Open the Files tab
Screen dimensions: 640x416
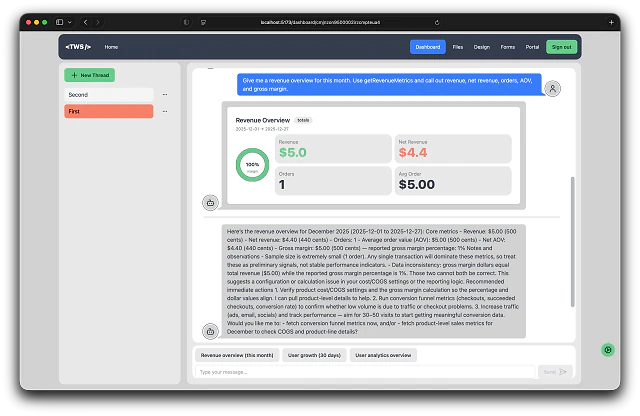458,47
